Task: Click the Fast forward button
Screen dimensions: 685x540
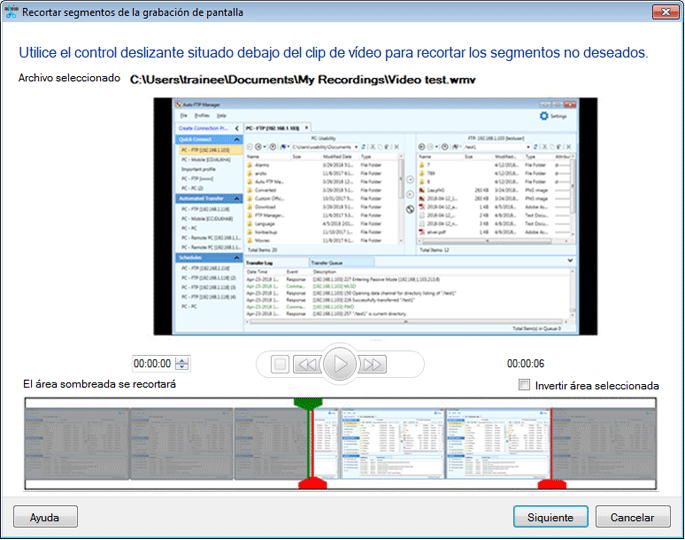Action: (x=373, y=364)
